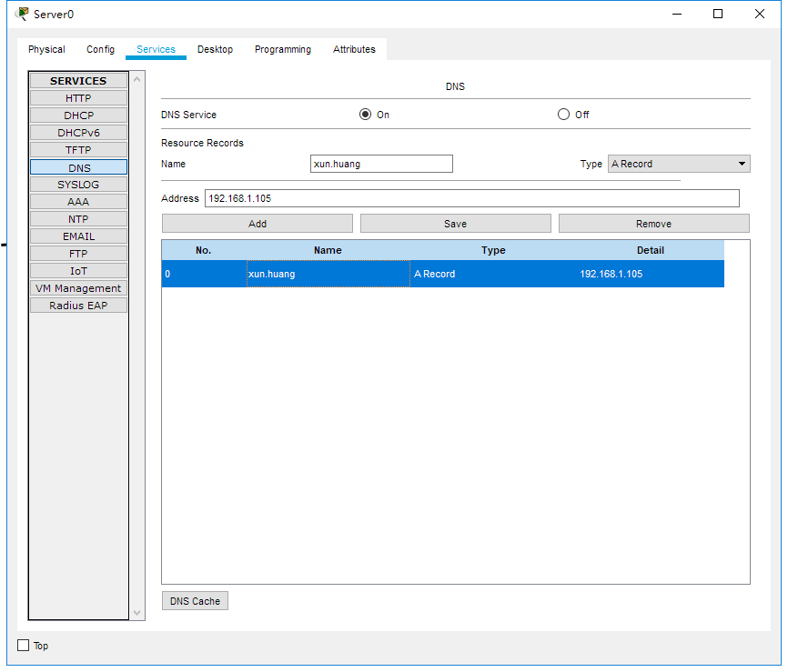Open TFTP service settings

[78, 150]
